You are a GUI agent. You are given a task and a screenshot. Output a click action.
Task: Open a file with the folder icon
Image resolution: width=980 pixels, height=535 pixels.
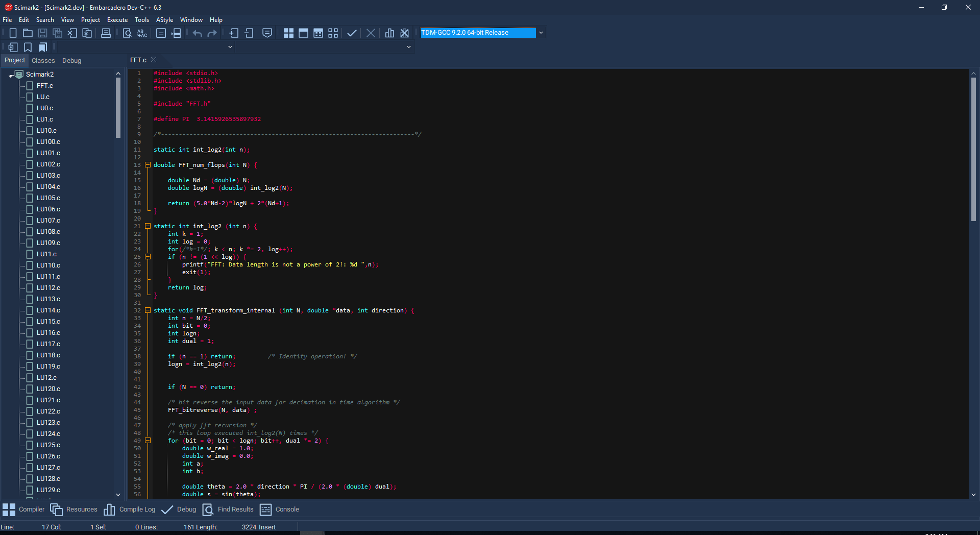pos(28,33)
